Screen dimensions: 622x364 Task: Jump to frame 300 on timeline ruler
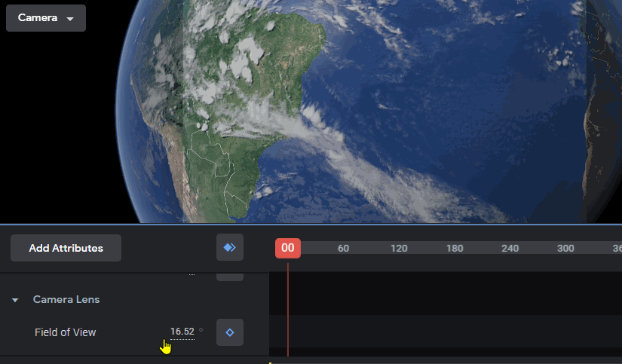click(565, 248)
